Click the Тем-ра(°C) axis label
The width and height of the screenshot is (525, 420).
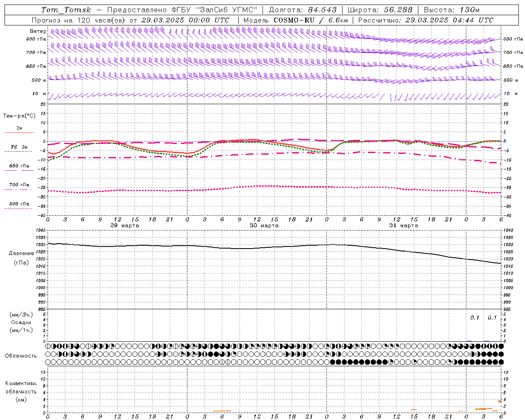pyautogui.click(x=19, y=116)
